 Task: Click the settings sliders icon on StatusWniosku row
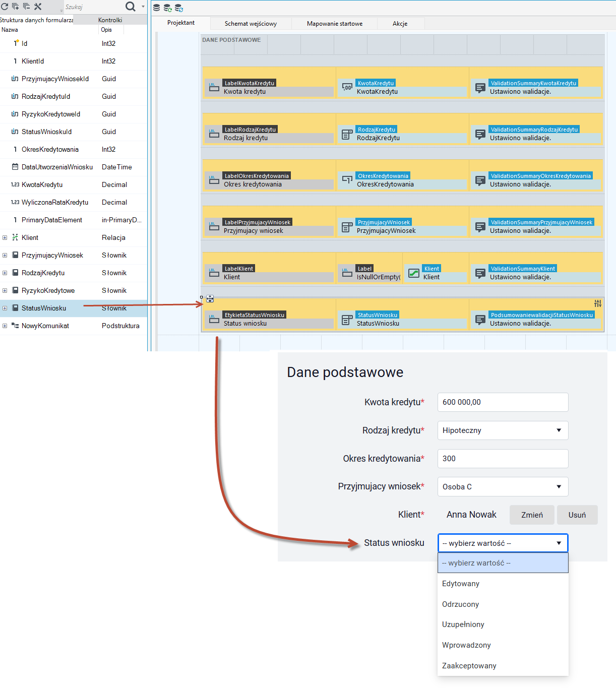[x=598, y=303]
